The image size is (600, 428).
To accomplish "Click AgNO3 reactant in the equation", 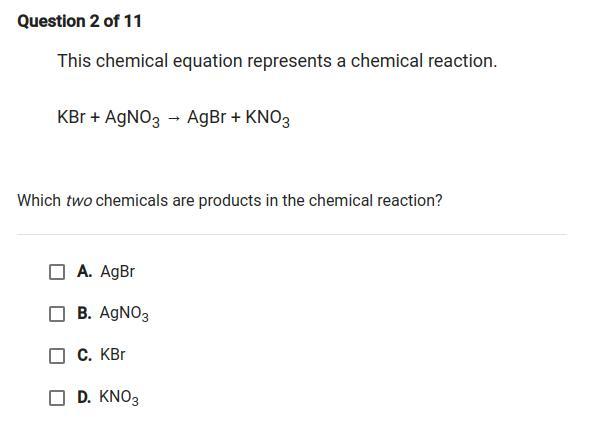I will click(x=132, y=118).
